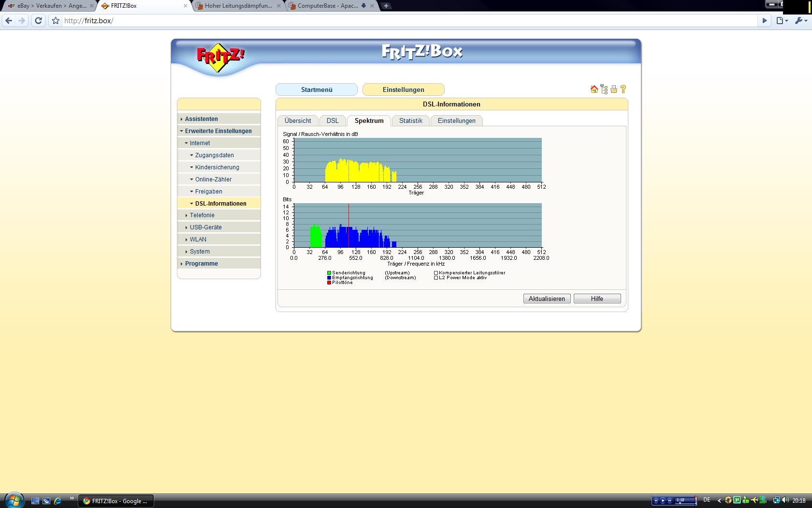Skip to next track in taskbar player
This screenshot has width=812, height=508.
click(x=669, y=500)
